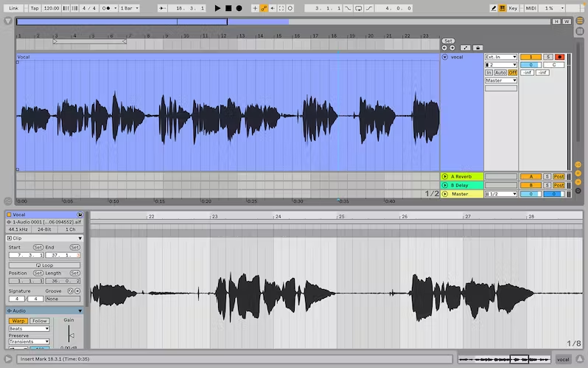Image resolution: width=588 pixels, height=368 pixels.
Task: Arm the vocal track for recording
Action: click(559, 57)
